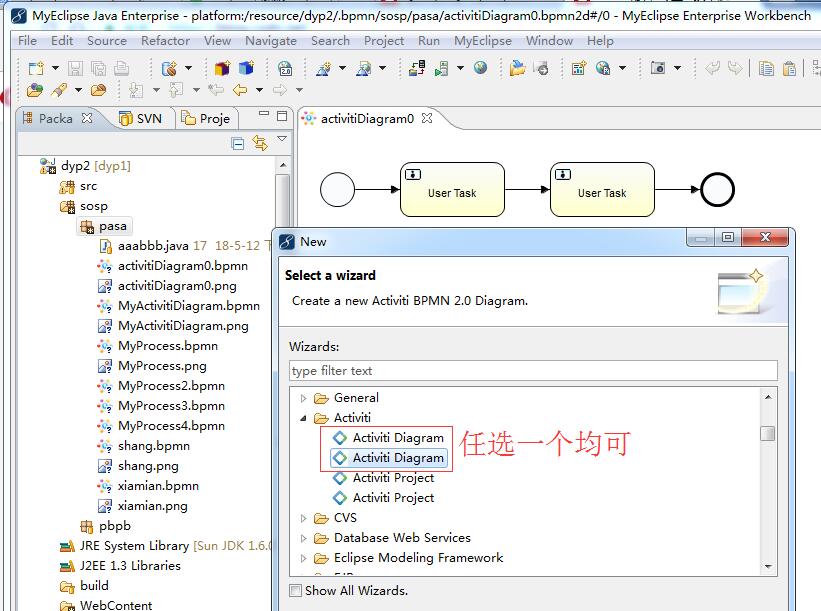Click the wizard list scroll down arrow
Viewport: 821px width, 611px height.
[768, 566]
